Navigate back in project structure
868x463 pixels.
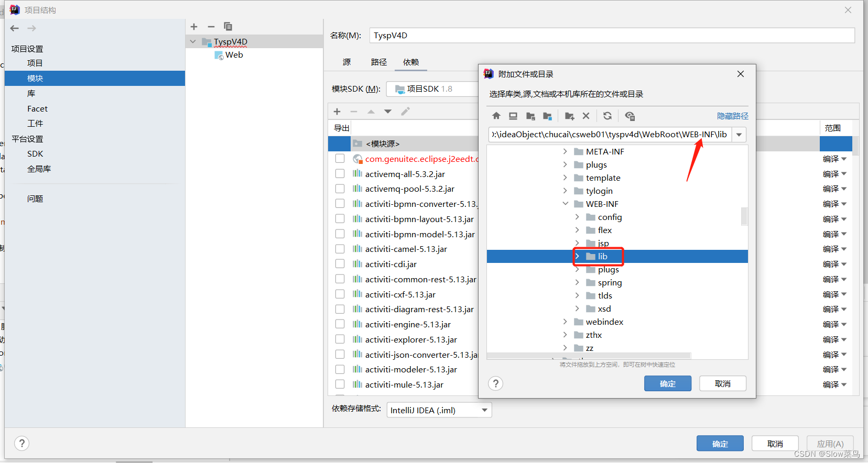pos(15,28)
